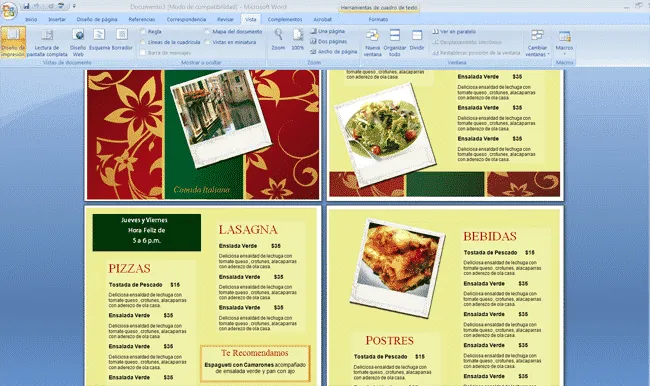The height and width of the screenshot is (386, 650).
Task: Open the Office button menu
Action: point(8,10)
